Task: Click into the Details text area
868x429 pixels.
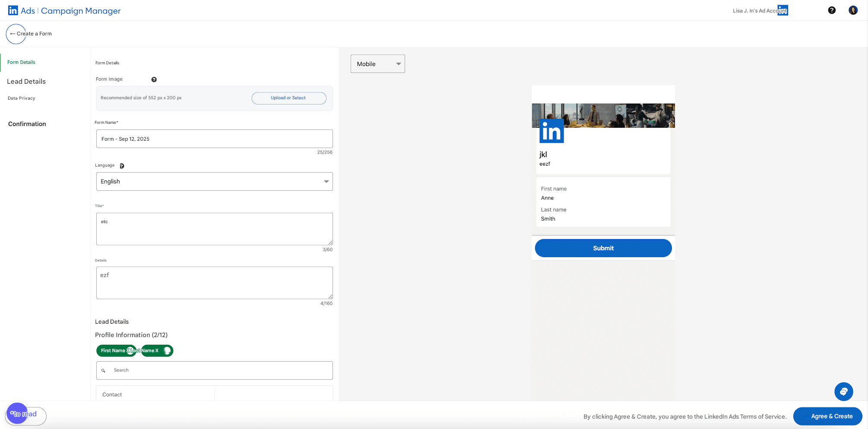Action: click(215, 283)
